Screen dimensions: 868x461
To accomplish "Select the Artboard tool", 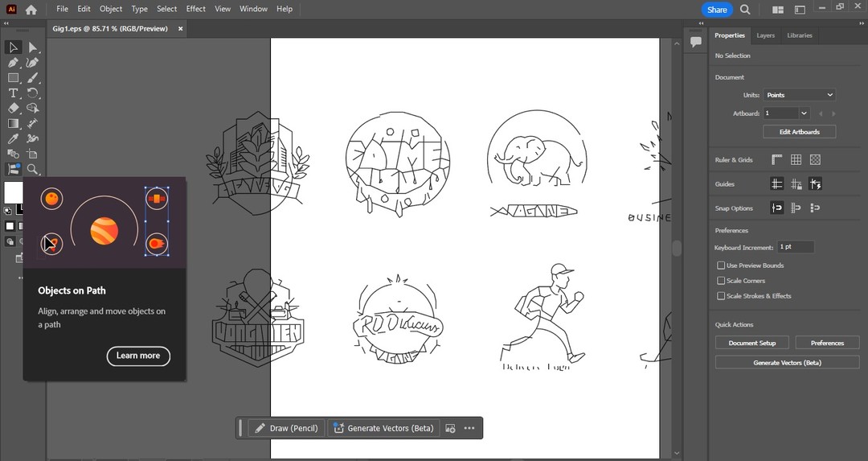I will [x=33, y=154].
